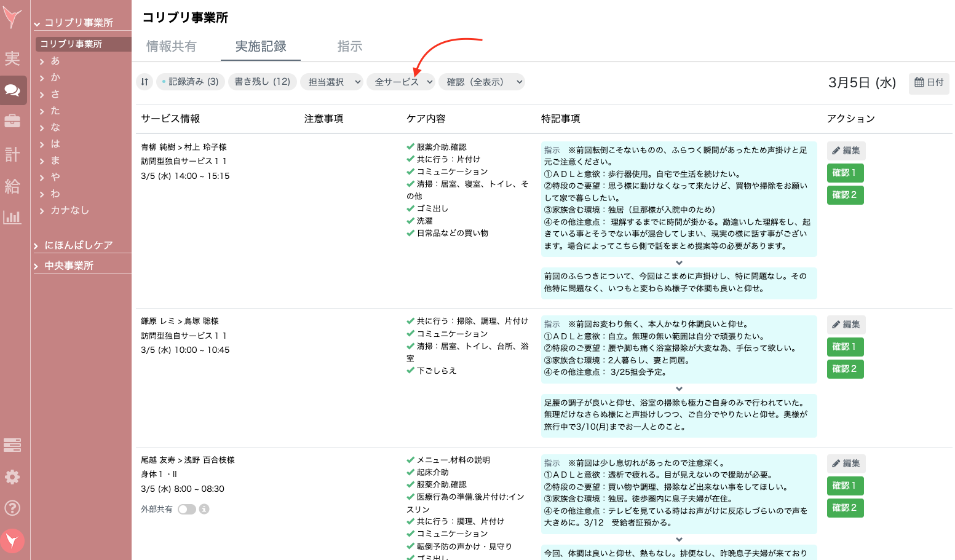The image size is (955, 560).
Task: Select the 給 icon in the sidebar
Action: point(12,186)
